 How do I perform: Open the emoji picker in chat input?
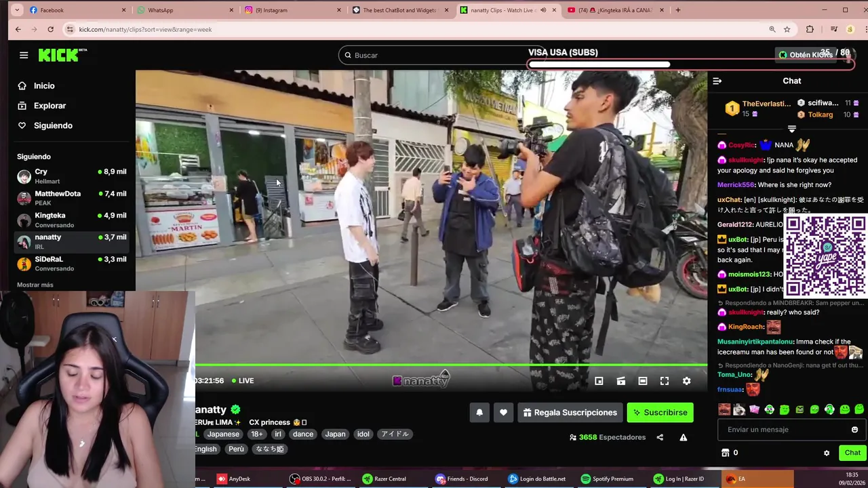click(854, 429)
